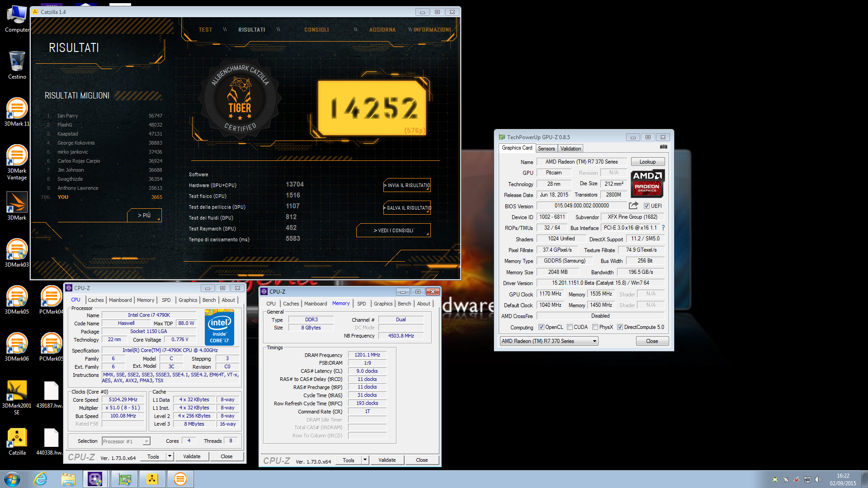This screenshot has height=488, width=868.
Task: Launch 3DMark03 desktop shortcut
Action: (x=17, y=253)
